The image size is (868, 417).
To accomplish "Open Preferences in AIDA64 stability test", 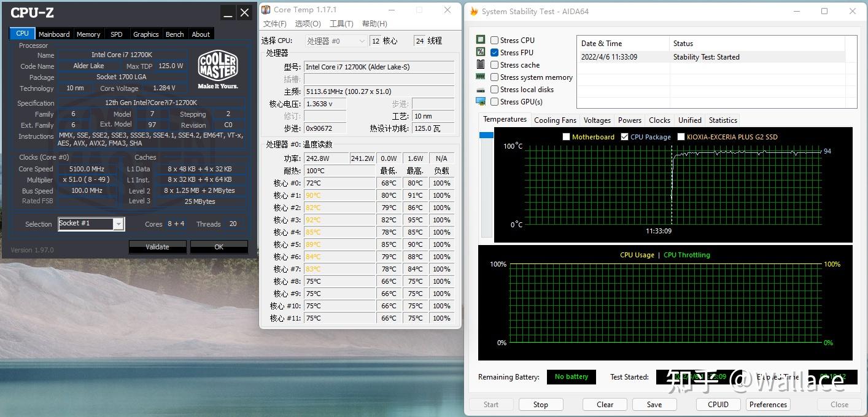I will click(x=768, y=405).
